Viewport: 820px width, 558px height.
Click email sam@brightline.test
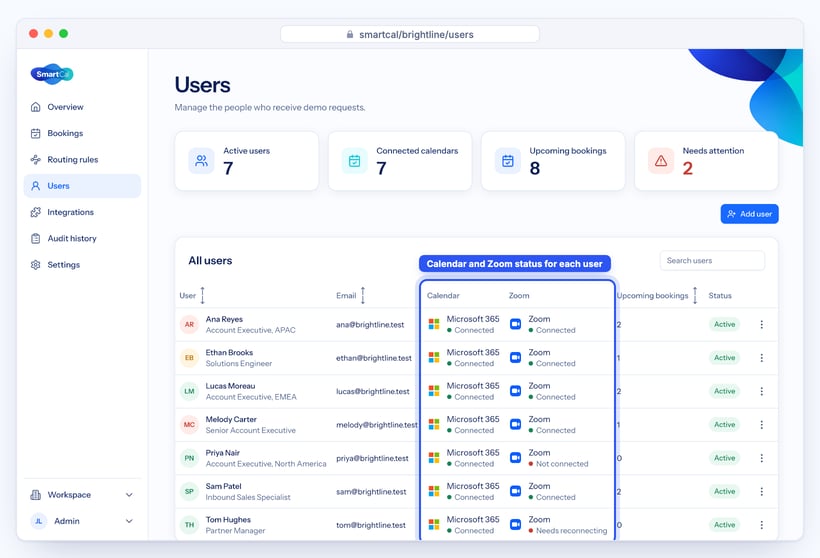371,492
